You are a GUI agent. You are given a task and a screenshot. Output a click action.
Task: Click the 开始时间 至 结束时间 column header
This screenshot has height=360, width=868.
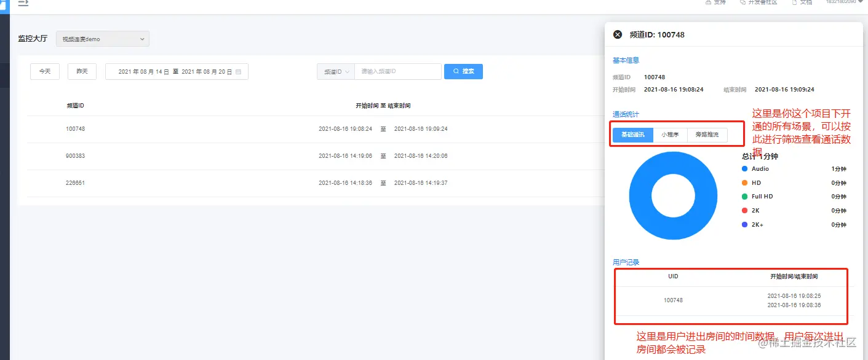(x=383, y=106)
